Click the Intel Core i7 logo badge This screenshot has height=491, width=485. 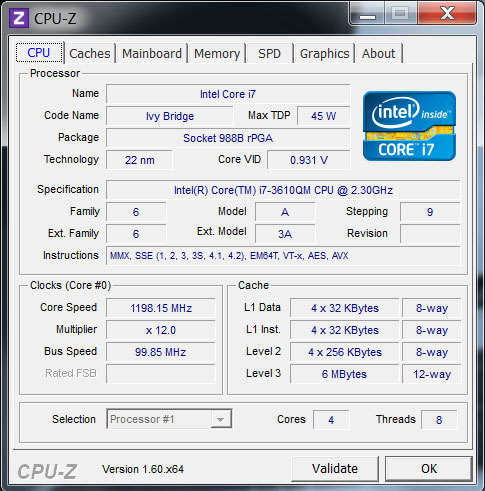point(409,126)
